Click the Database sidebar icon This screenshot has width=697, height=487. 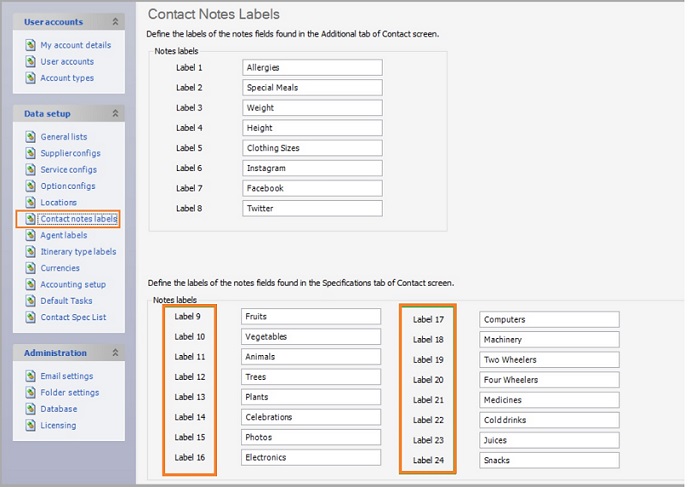tap(31, 409)
